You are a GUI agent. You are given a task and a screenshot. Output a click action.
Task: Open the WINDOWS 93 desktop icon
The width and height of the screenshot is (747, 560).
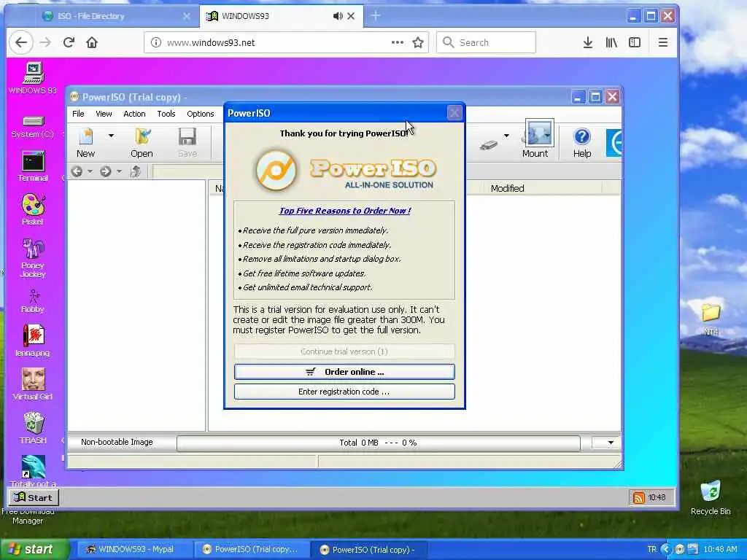pyautogui.click(x=33, y=78)
